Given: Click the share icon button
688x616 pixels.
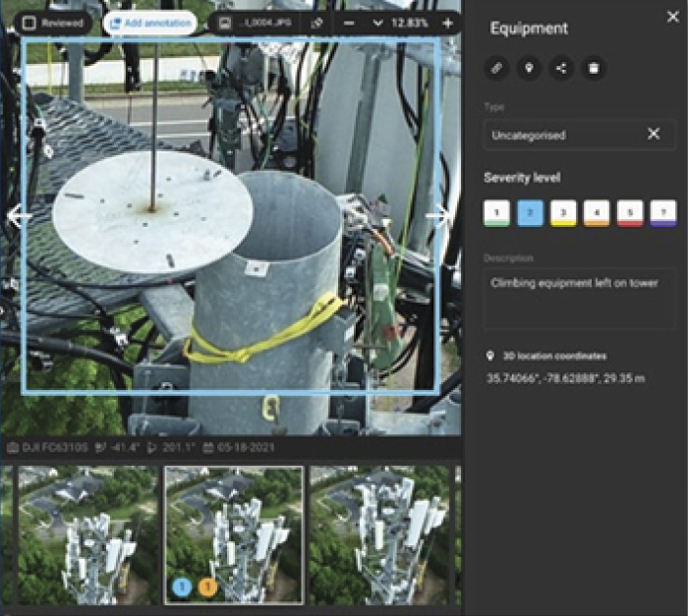Looking at the screenshot, I should [561, 68].
